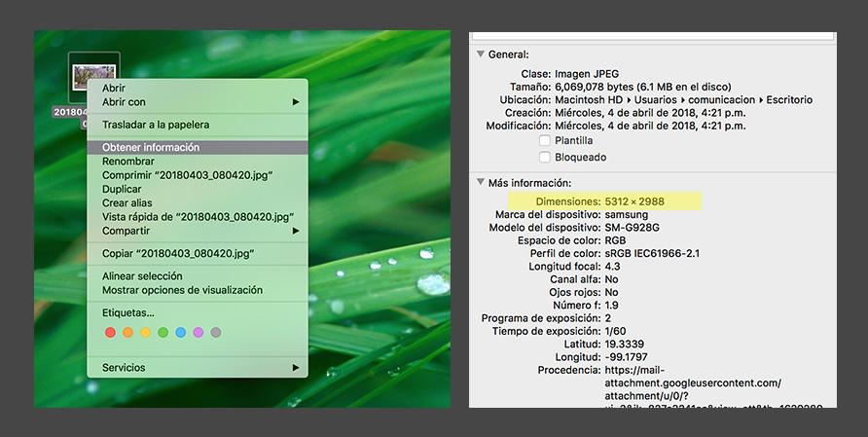Image resolution: width=868 pixels, height=437 pixels.
Task: Apply the purple tag color
Action: pyautogui.click(x=199, y=332)
